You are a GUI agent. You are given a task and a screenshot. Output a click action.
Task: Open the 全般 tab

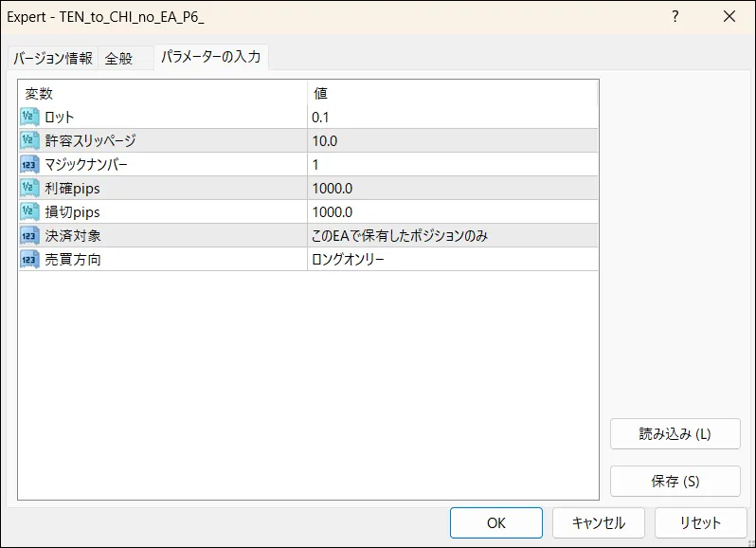point(118,59)
